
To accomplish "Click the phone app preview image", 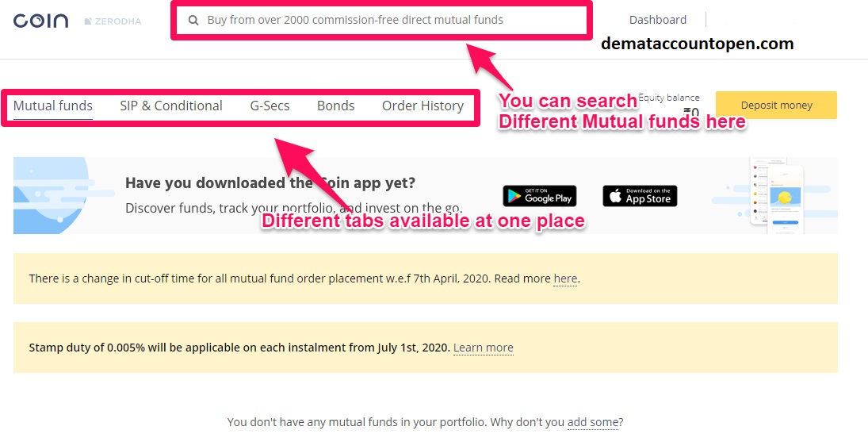I will coord(777,196).
